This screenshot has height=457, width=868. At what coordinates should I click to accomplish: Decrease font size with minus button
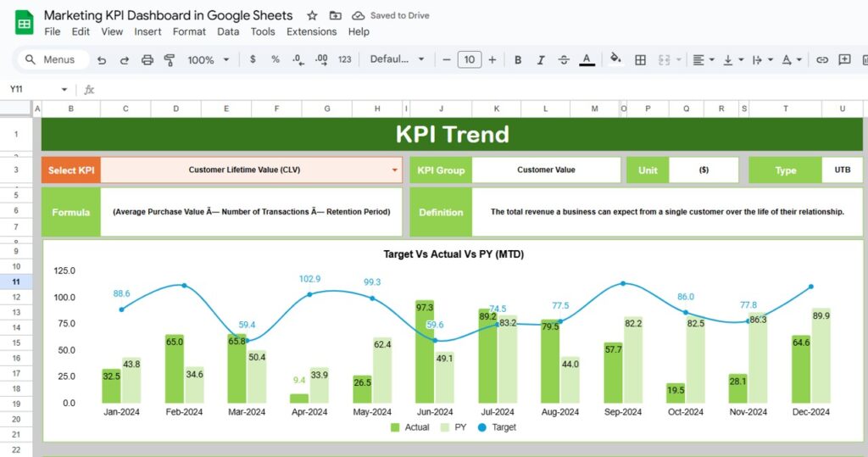447,59
